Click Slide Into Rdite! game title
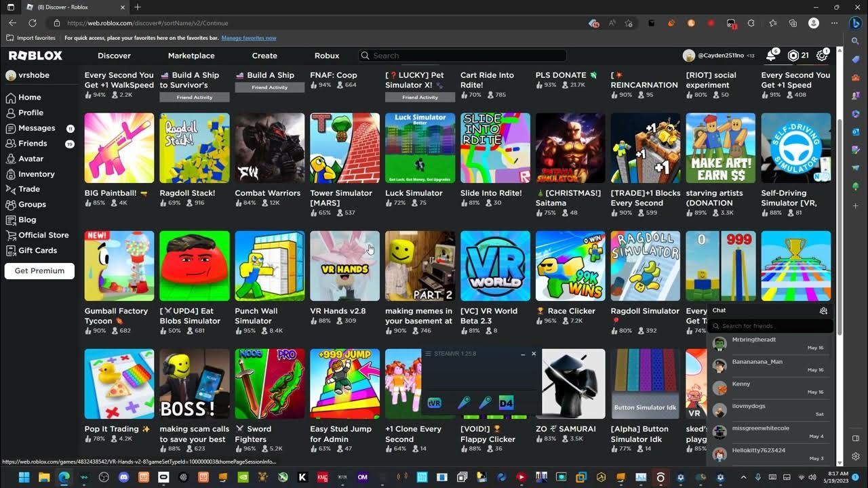Image resolution: width=868 pixels, height=488 pixels. click(x=491, y=193)
